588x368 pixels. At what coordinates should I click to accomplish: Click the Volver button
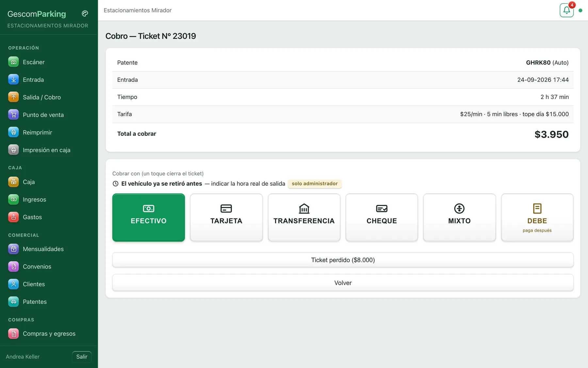click(x=343, y=283)
